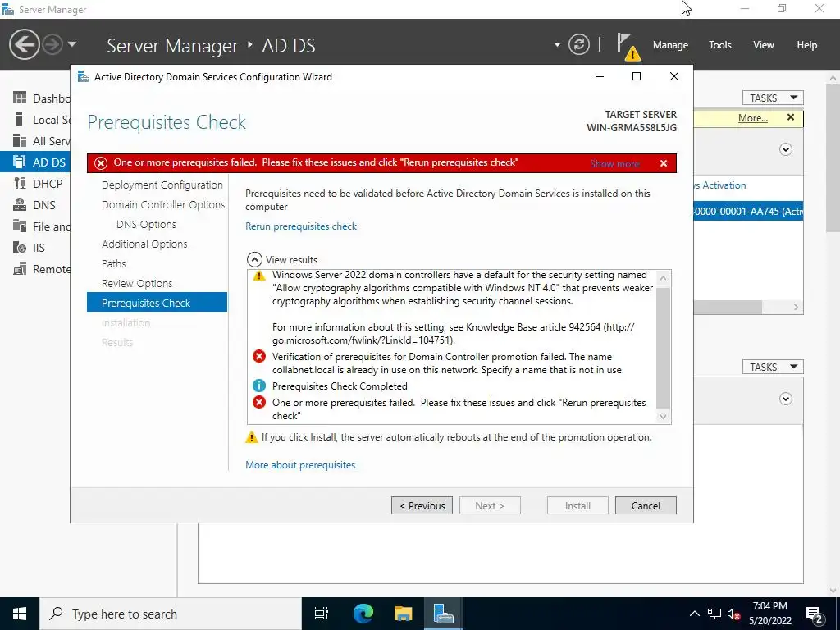The image size is (840, 630).
Task: Click the network tray icon
Action: click(714, 614)
